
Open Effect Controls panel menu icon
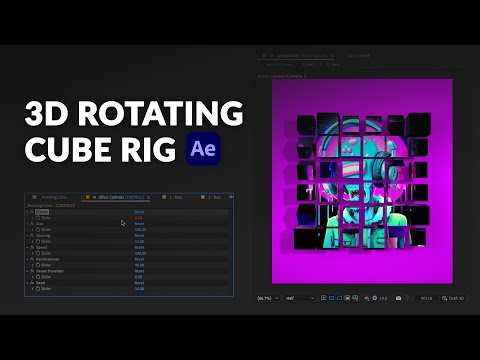149,197
